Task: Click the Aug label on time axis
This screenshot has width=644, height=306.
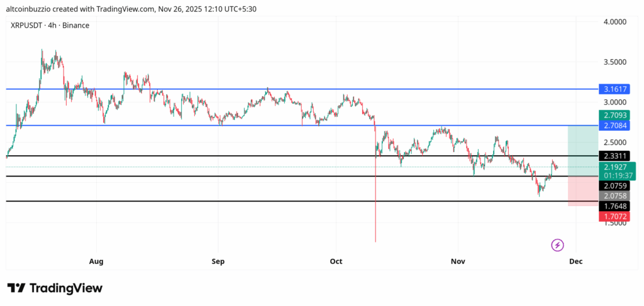Action: click(96, 261)
